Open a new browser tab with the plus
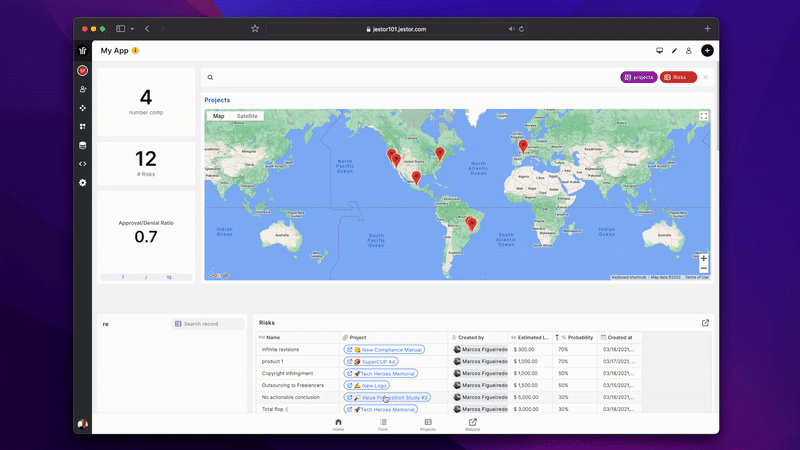Image resolution: width=800 pixels, height=450 pixels. point(707,29)
